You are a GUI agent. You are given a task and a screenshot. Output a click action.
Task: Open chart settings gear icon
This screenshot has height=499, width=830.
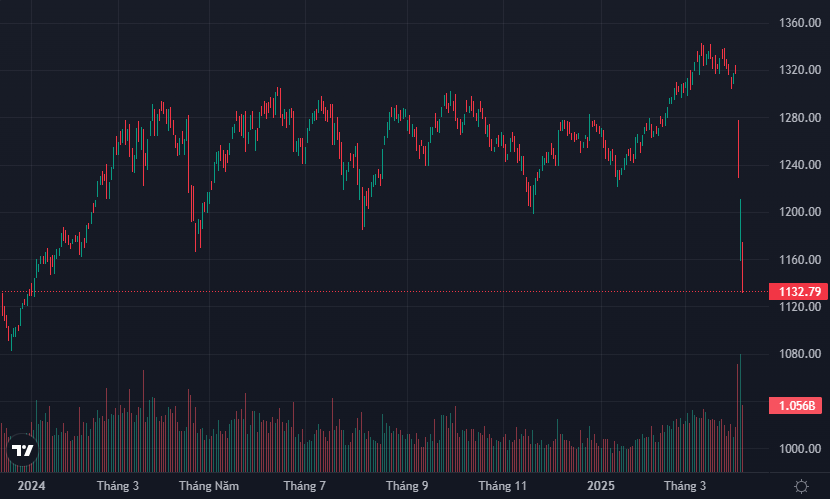800,486
